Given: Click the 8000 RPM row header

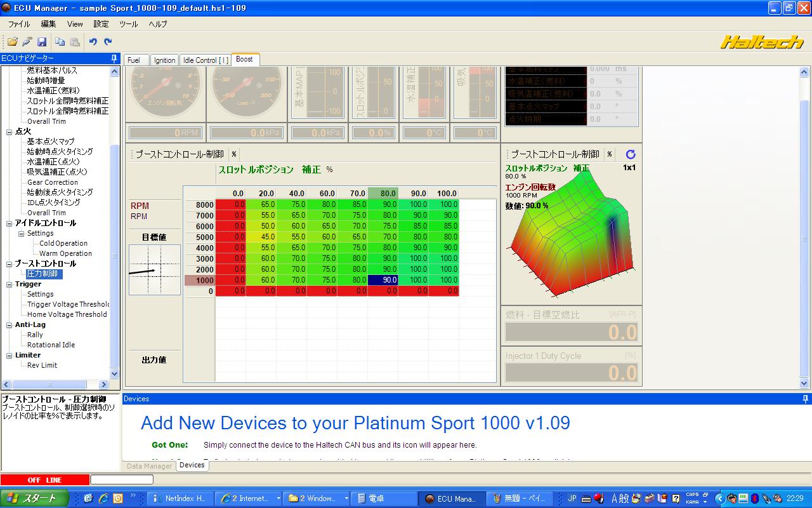Looking at the screenshot, I should pyautogui.click(x=200, y=204).
